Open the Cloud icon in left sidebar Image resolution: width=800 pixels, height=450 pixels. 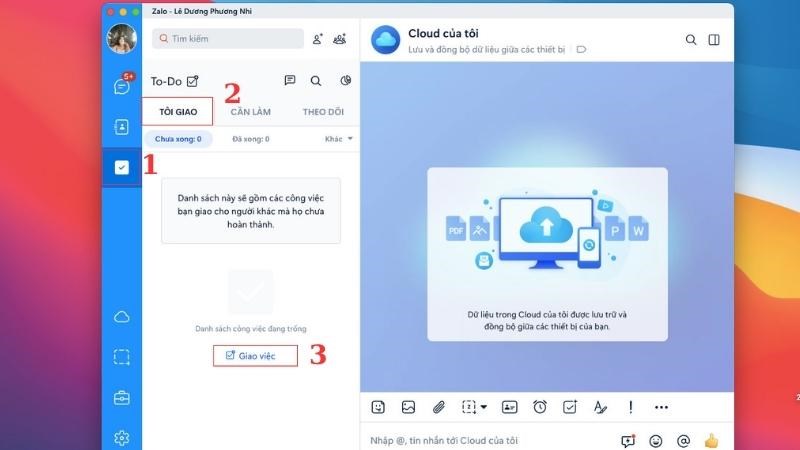click(x=121, y=317)
